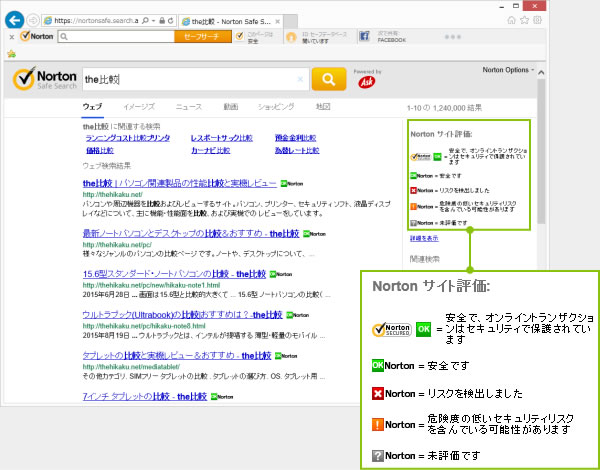
Task: Open related search 為替レート比較
Action: tap(297, 151)
